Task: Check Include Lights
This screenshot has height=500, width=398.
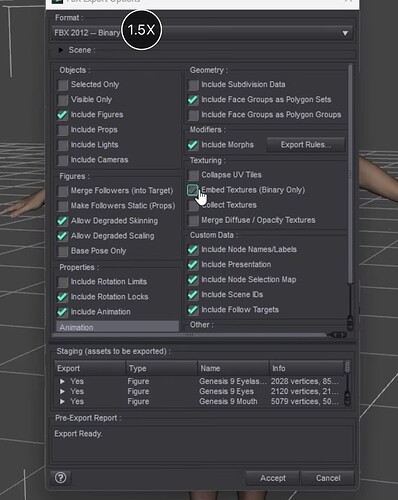Action: pos(62,145)
